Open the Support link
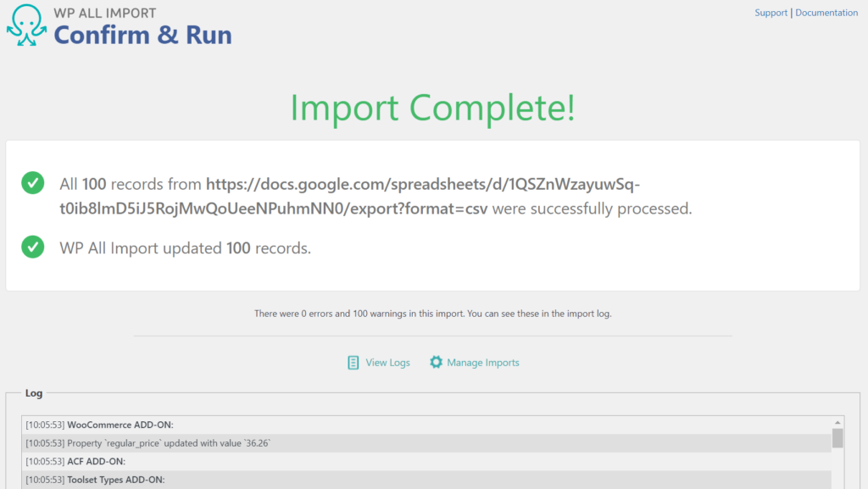 click(771, 13)
